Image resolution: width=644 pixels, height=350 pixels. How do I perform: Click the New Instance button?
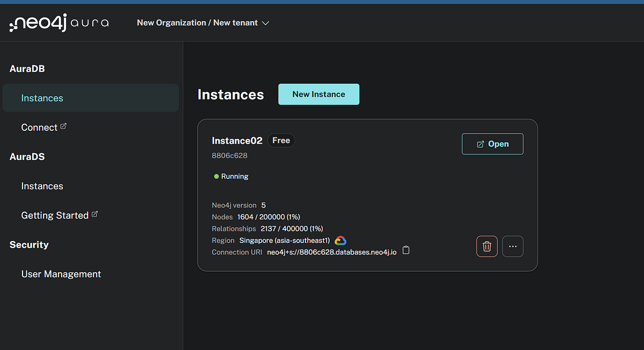pos(318,94)
